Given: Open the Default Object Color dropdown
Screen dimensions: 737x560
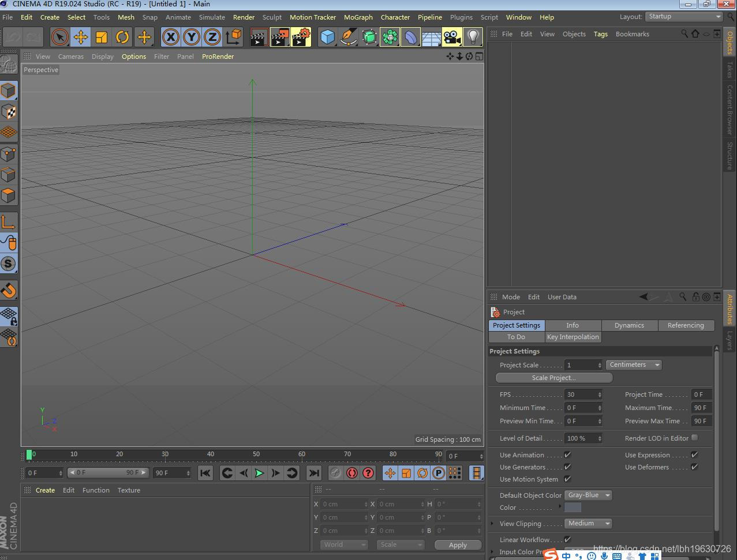Looking at the screenshot, I should [588, 495].
